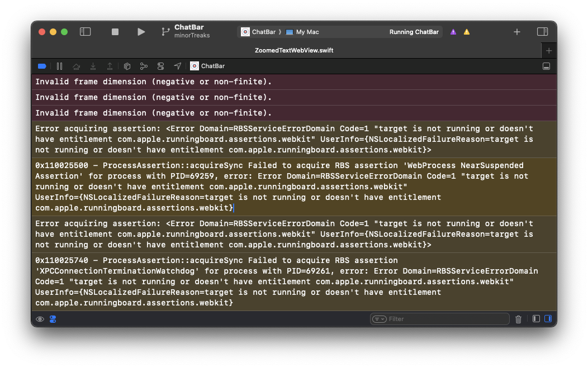The height and width of the screenshot is (368, 588).
Task: Pause program execution
Action: click(59, 66)
